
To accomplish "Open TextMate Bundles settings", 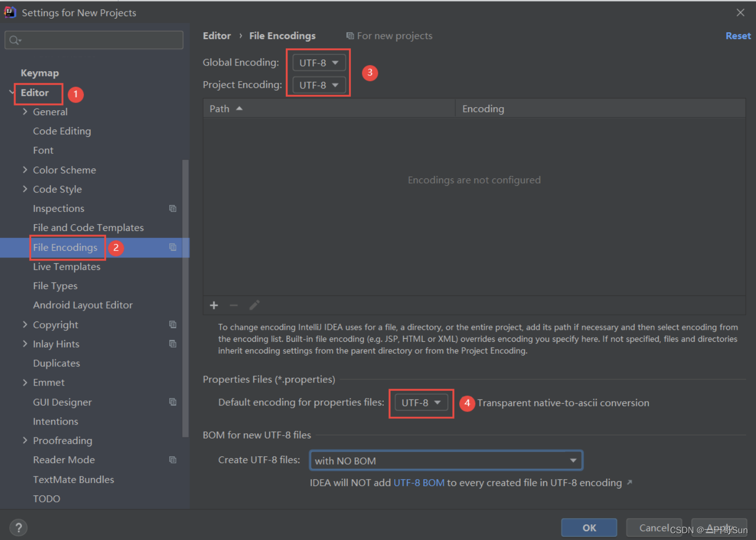I will (73, 480).
